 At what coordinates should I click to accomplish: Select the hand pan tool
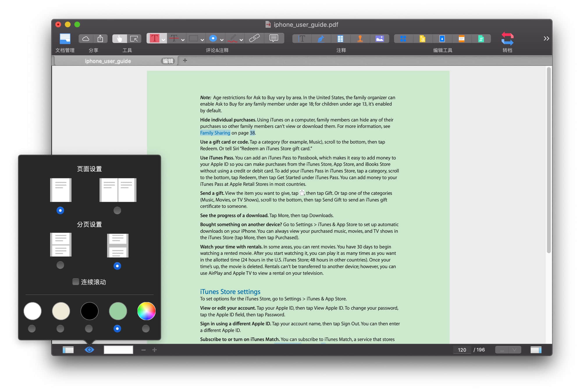[119, 39]
